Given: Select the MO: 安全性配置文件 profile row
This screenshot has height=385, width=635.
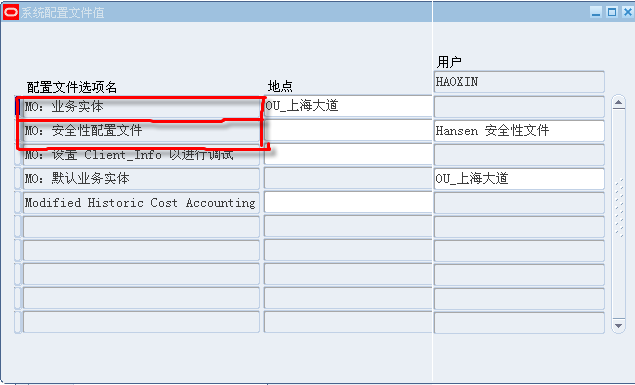Looking at the screenshot, I should pos(141,131).
